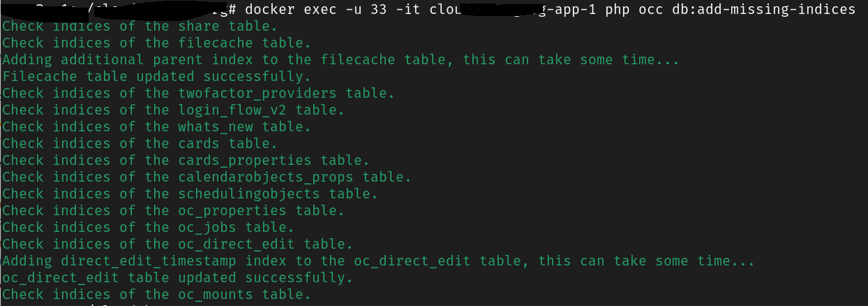Image resolution: width=868 pixels, height=306 pixels.
Task: Click the whats_new table line
Action: 156,127
